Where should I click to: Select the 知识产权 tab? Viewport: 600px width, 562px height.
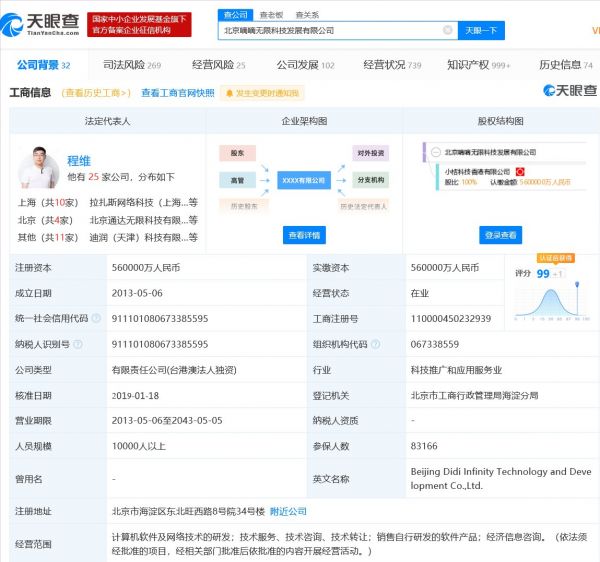(x=477, y=65)
